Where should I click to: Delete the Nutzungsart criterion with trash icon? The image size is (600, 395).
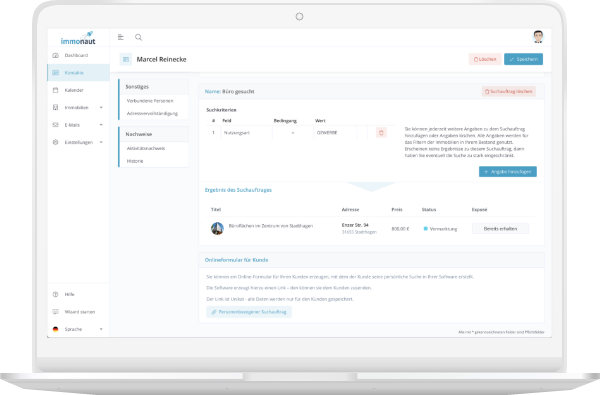(x=381, y=133)
